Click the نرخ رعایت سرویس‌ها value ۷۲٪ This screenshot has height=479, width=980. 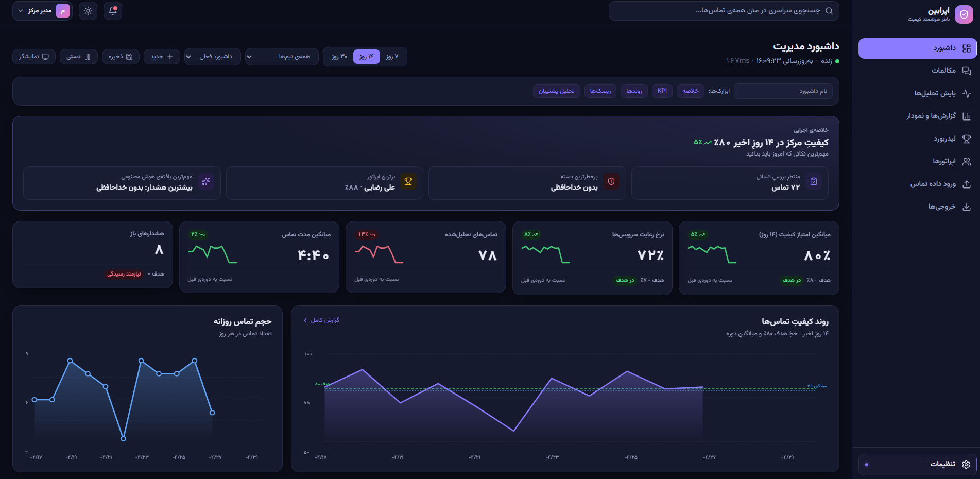click(x=650, y=255)
